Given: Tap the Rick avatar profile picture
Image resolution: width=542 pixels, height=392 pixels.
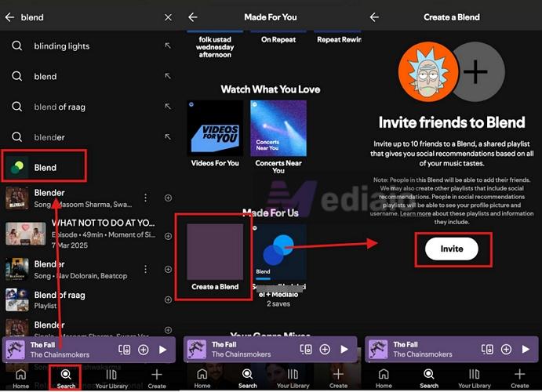Looking at the screenshot, I should pyautogui.click(x=428, y=72).
